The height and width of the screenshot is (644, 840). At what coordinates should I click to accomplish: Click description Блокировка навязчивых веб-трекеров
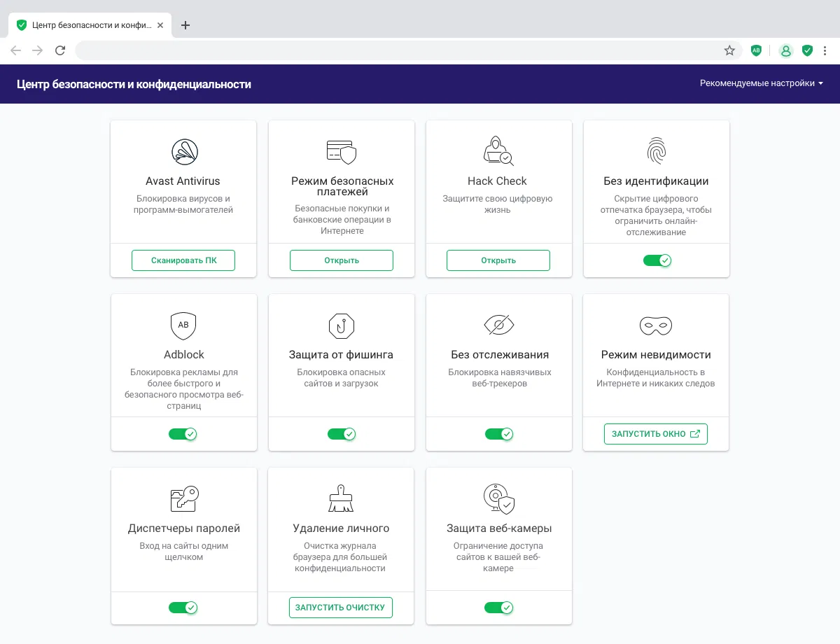point(500,378)
